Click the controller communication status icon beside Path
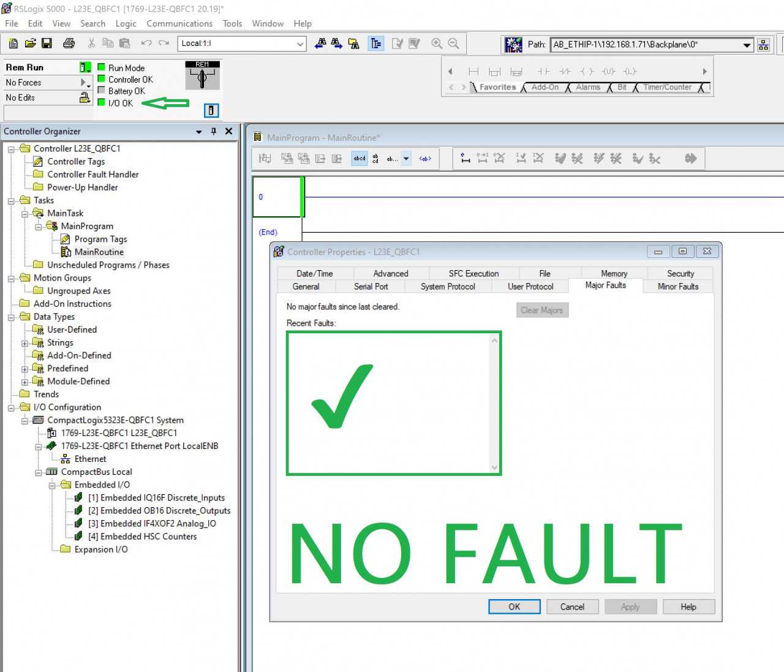This screenshot has height=672, width=784. point(513,45)
